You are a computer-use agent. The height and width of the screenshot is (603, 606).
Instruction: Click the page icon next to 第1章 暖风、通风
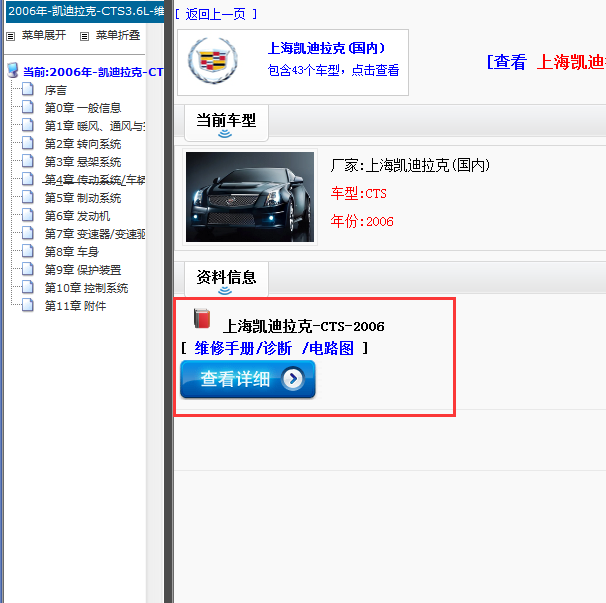pyautogui.click(x=27, y=124)
